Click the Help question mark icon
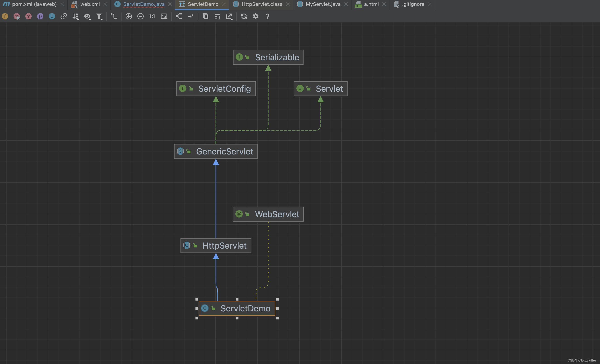The image size is (600, 364). pyautogui.click(x=267, y=16)
